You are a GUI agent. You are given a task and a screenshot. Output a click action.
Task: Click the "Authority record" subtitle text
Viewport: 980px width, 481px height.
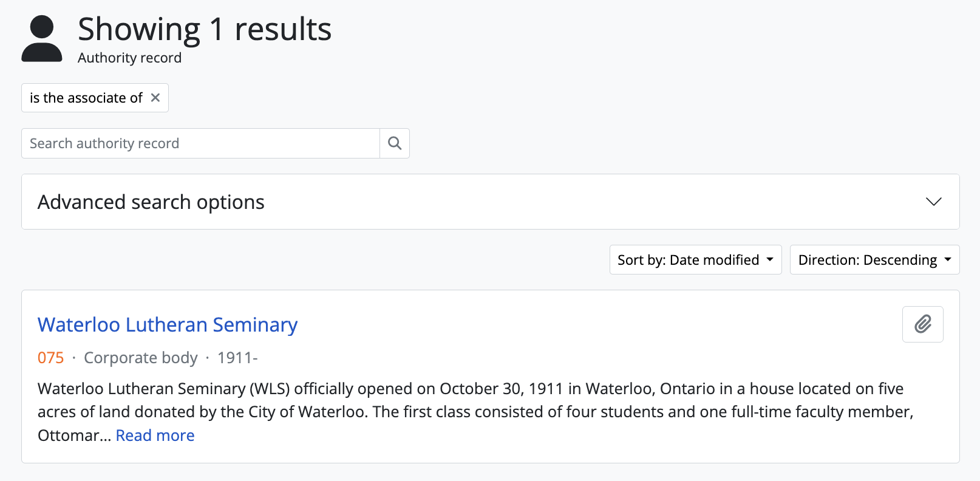tap(129, 58)
